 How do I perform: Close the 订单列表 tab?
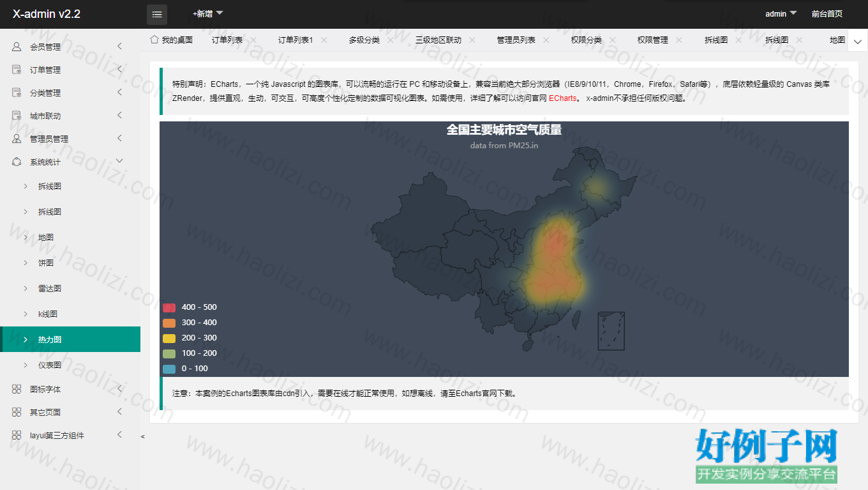tap(253, 40)
